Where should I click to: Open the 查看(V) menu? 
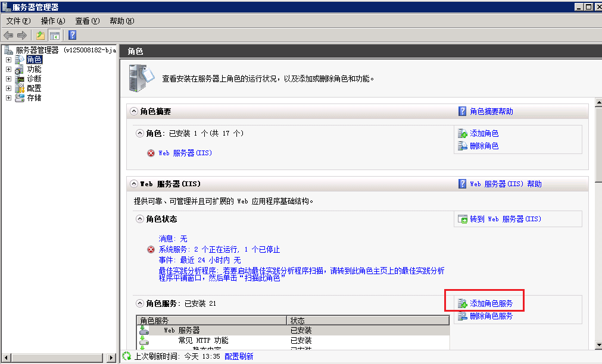(x=87, y=21)
